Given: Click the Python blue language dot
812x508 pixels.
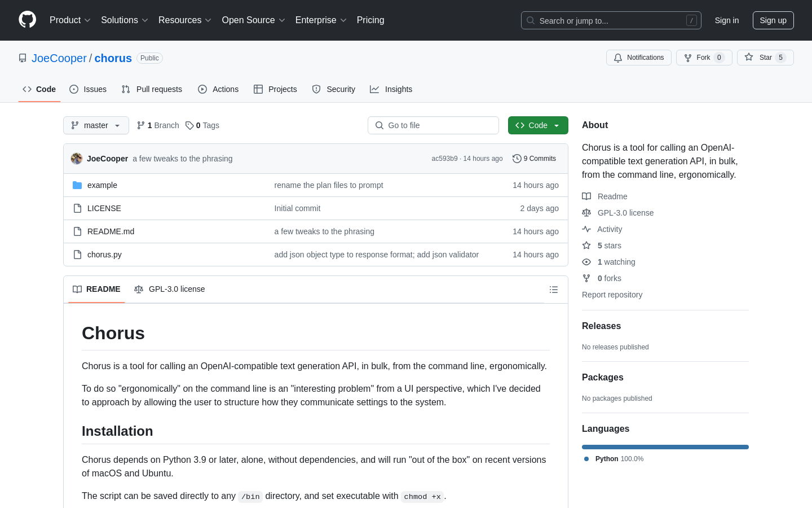Looking at the screenshot, I should [x=586, y=459].
